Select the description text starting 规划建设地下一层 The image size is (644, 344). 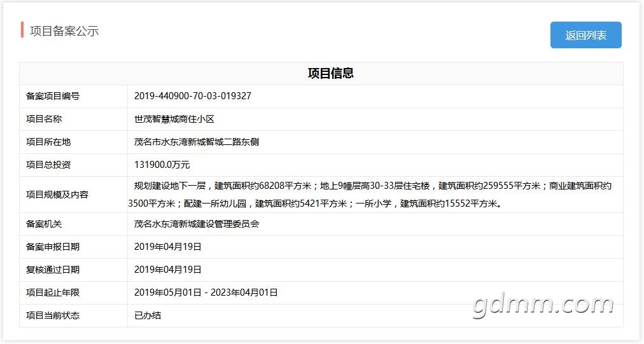(370, 195)
